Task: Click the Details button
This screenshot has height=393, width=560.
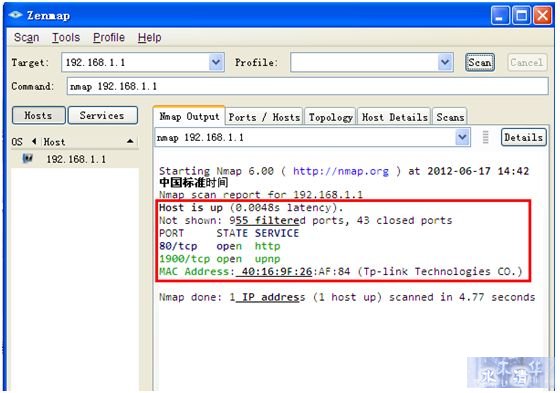Action: click(524, 137)
